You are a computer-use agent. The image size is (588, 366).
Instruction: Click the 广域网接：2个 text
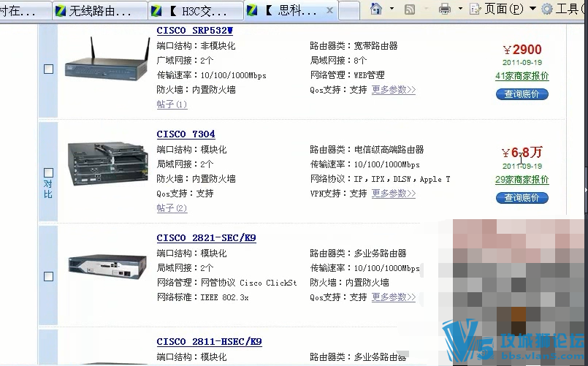pos(185,61)
